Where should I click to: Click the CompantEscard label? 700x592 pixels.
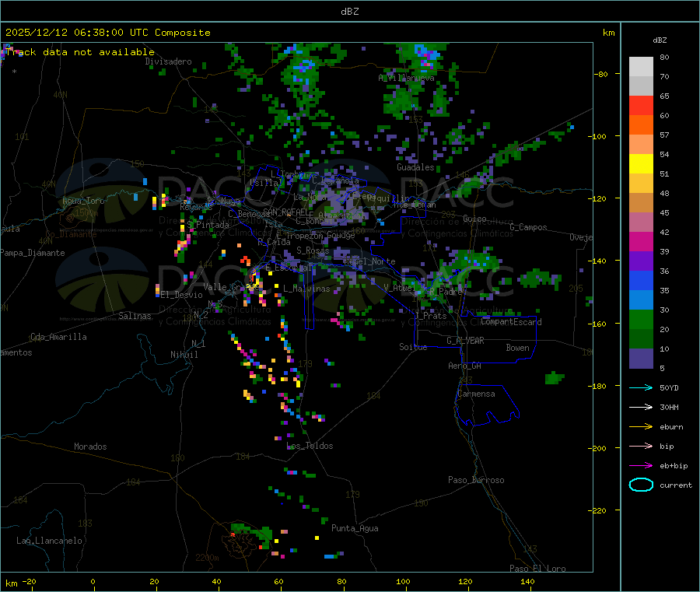click(511, 322)
